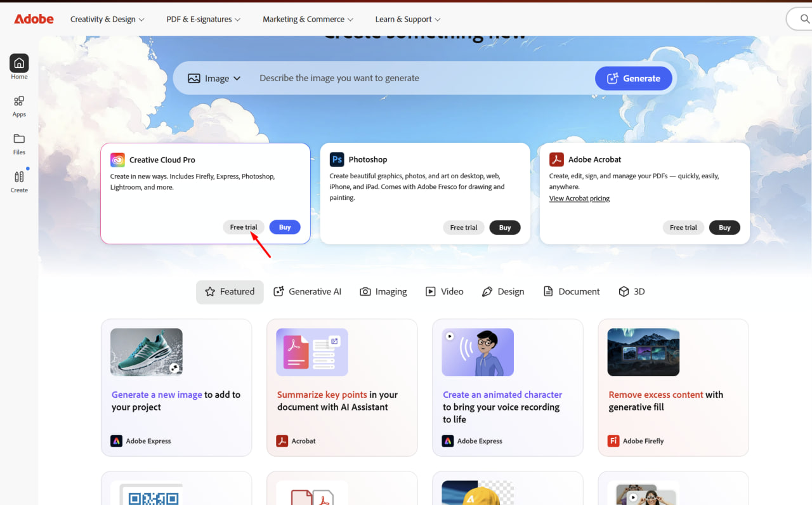This screenshot has height=505, width=812.
Task: Click the 'Adobe Acrobat' card title
Action: 595,159
